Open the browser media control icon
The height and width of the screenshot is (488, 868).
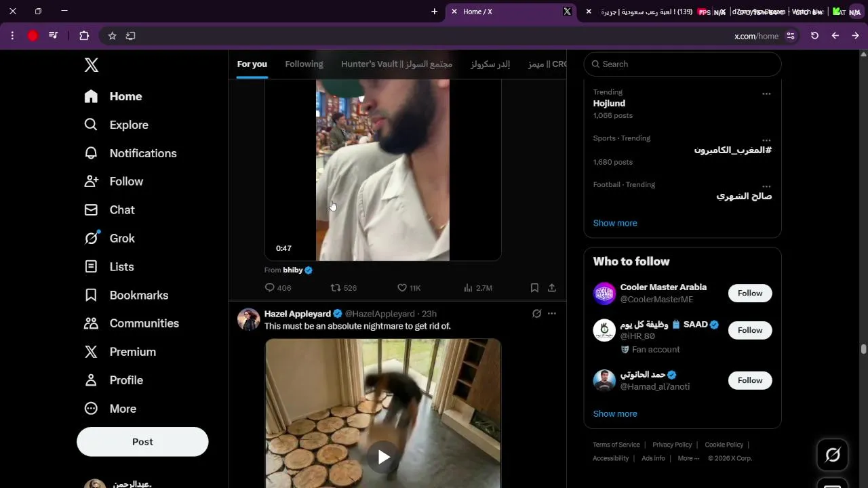click(x=53, y=36)
